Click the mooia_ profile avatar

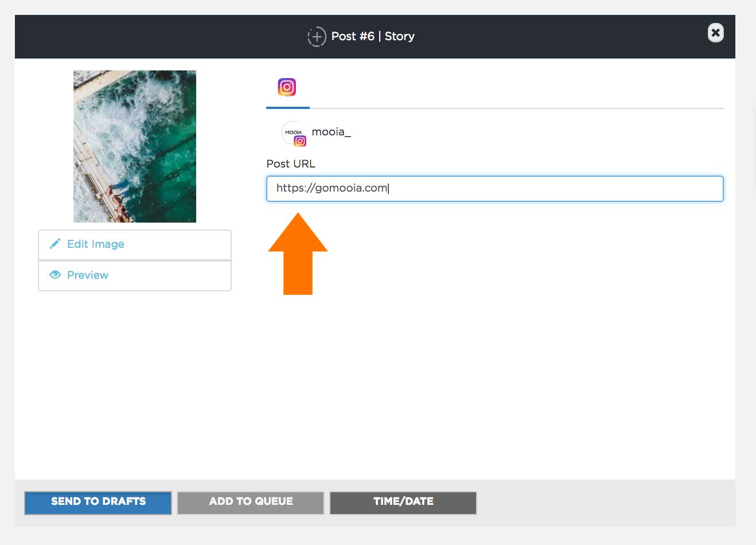coord(293,132)
